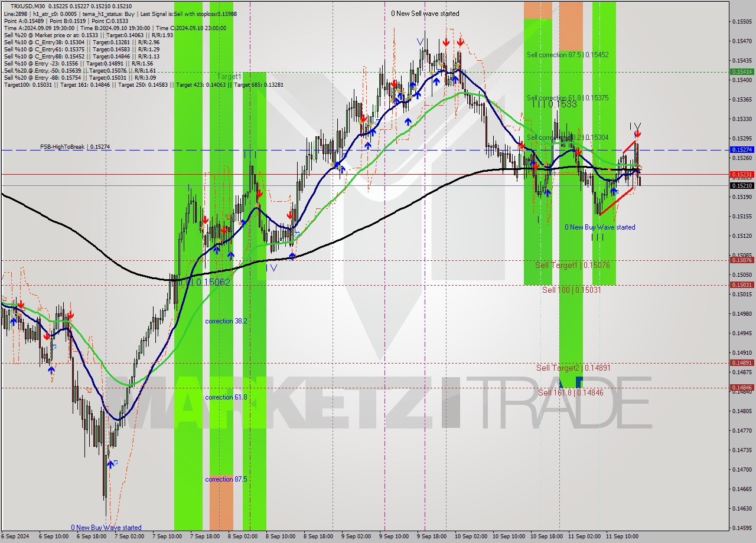
Task: Click the 0.15505 price axis value
Action: (742, 22)
